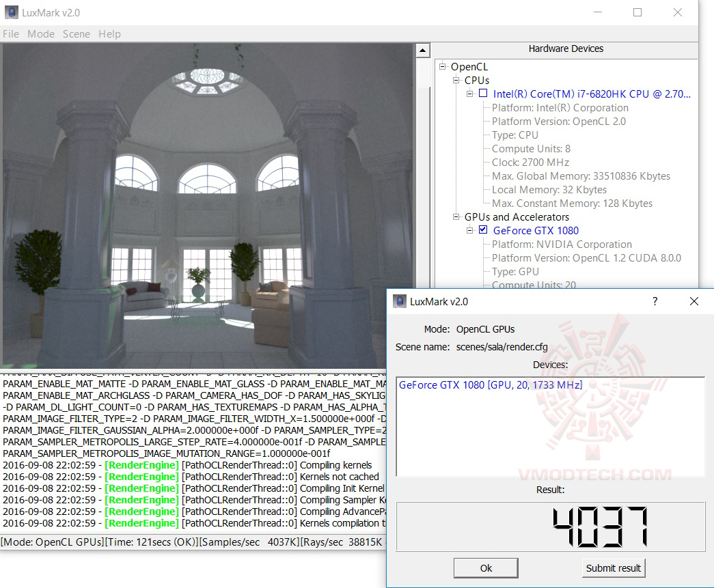Click the rendered sala scene image
The height and width of the screenshot is (588, 714).
(x=207, y=206)
